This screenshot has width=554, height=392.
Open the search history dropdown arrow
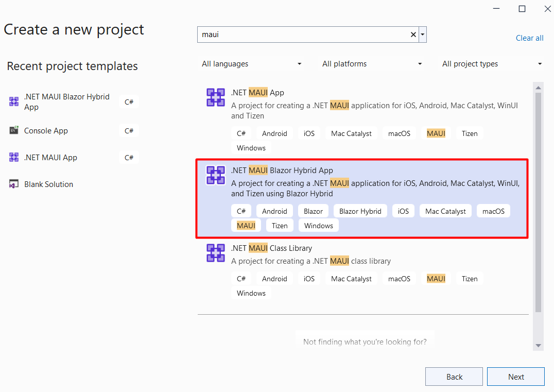coord(422,34)
